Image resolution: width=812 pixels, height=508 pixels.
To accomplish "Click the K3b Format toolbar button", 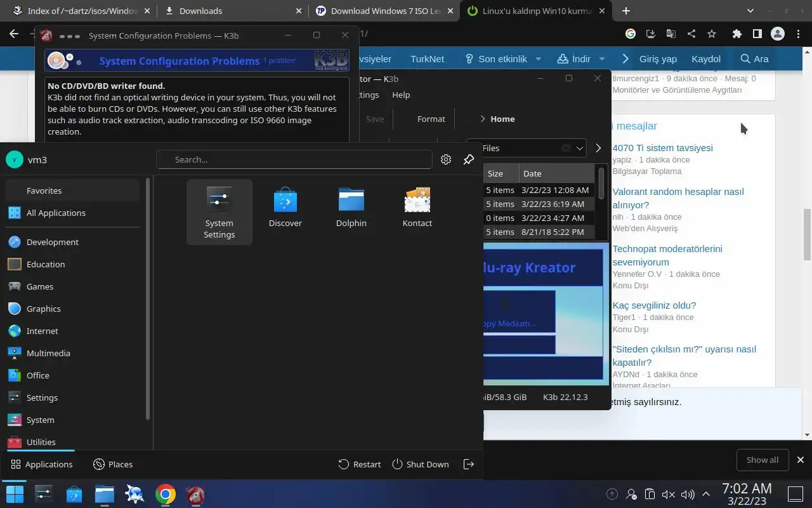I will click(431, 119).
